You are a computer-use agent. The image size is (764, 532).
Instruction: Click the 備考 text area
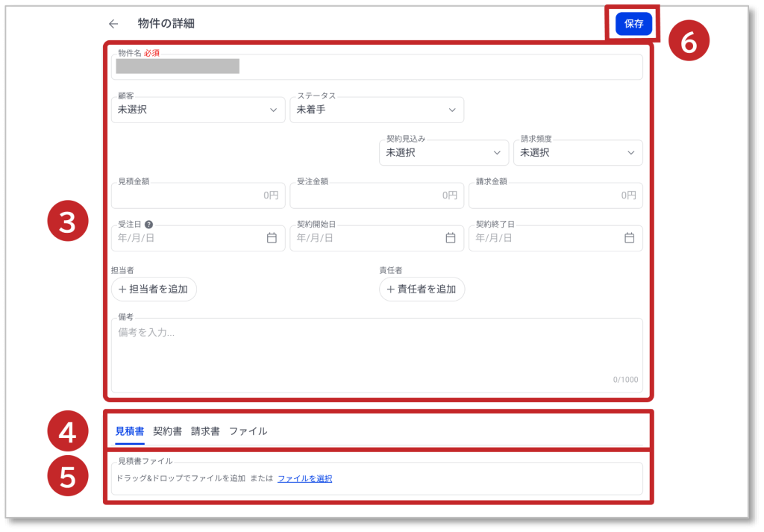[376, 354]
